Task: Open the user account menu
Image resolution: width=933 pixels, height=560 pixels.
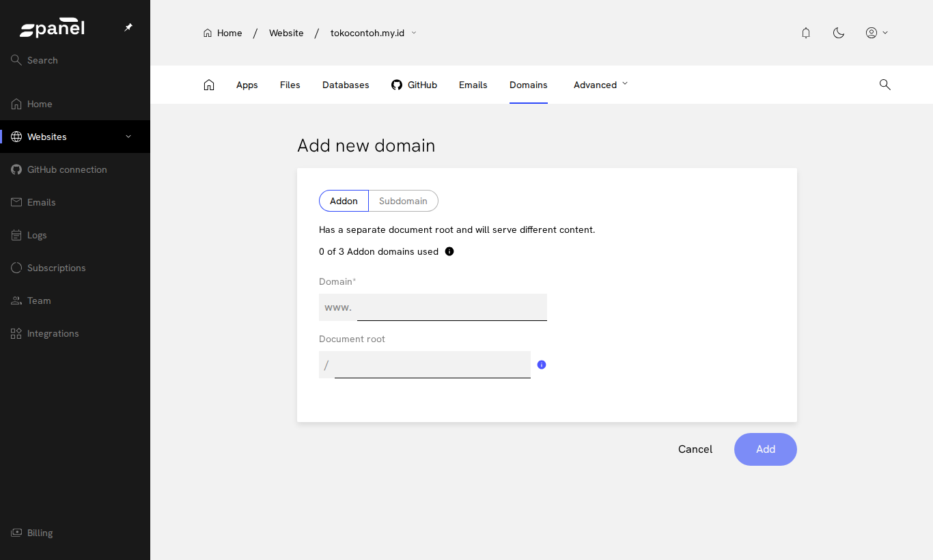Action: 876,33
